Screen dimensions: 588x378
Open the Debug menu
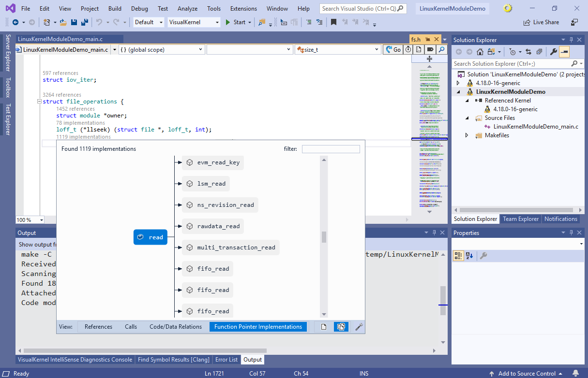pos(139,9)
